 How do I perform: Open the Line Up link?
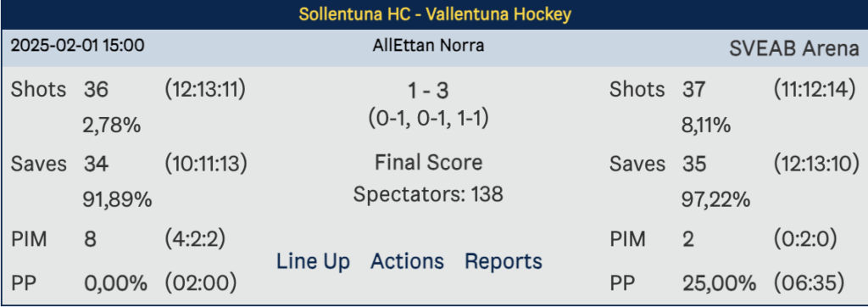(313, 261)
